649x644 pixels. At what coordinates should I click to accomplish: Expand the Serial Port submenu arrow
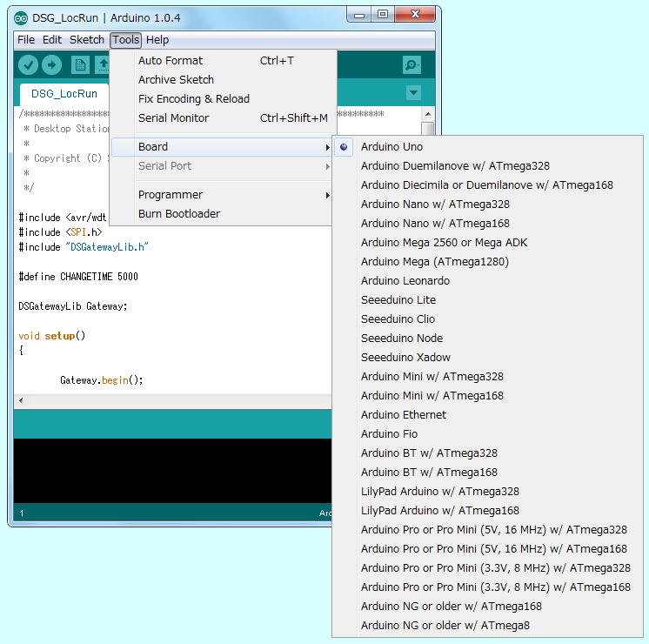click(x=327, y=166)
